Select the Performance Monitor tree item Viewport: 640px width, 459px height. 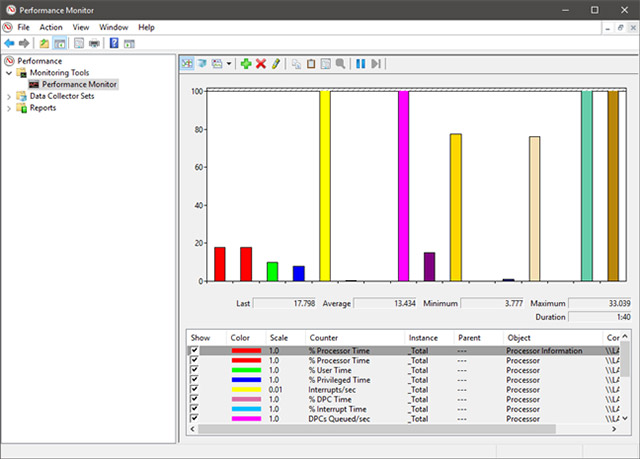click(x=78, y=84)
